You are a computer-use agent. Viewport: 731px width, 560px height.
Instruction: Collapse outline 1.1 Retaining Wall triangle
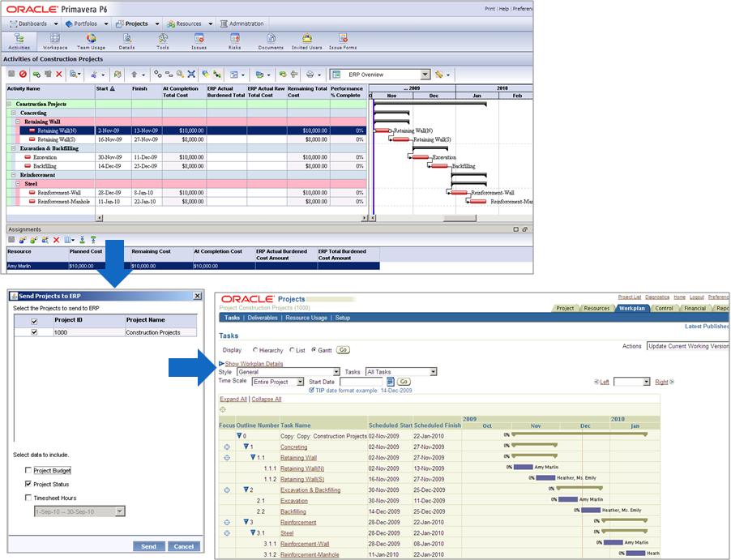tap(253, 457)
